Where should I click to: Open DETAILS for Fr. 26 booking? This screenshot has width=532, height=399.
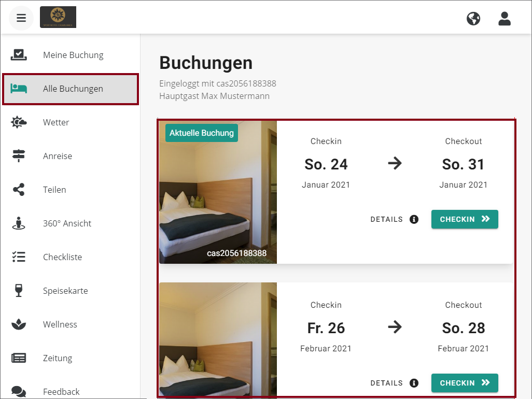tap(394, 383)
